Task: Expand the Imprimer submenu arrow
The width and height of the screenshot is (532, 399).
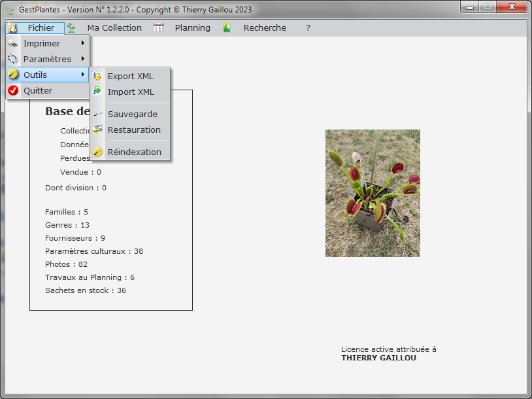Action: click(x=83, y=43)
